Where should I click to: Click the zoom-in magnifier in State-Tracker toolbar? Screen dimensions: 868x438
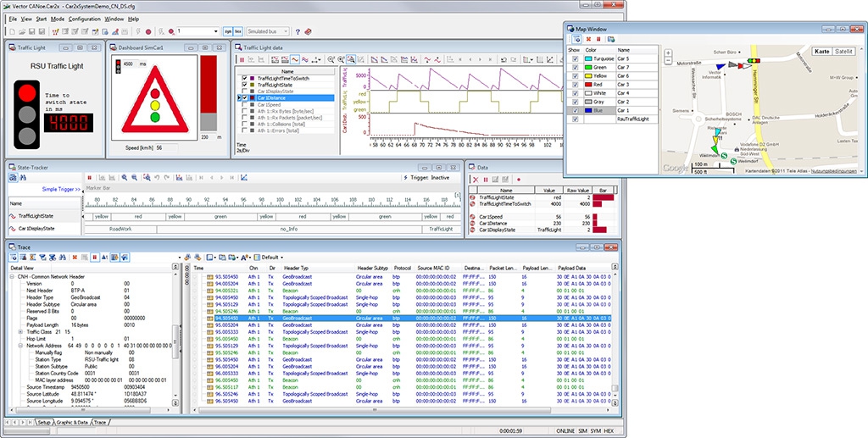124,177
